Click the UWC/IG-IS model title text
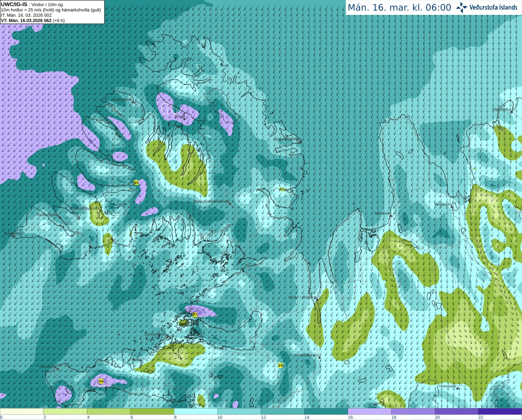 coord(14,4)
